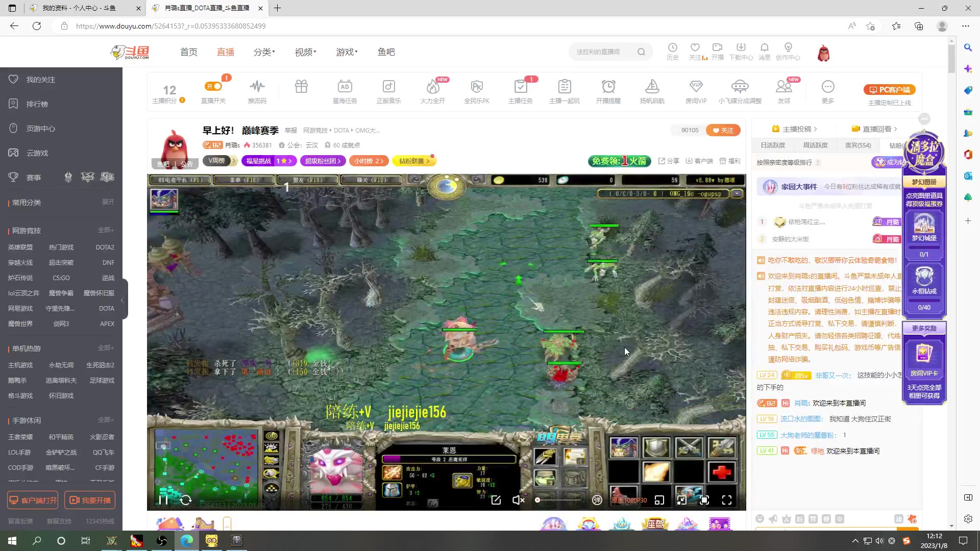
Task: Open the 全民乐PK icon
Action: [476, 87]
